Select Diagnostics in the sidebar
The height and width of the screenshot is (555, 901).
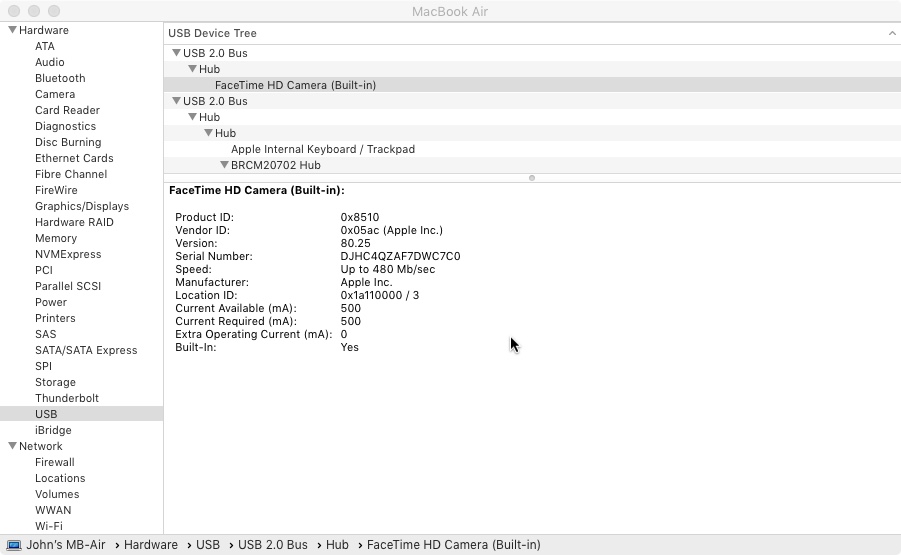click(x=66, y=126)
